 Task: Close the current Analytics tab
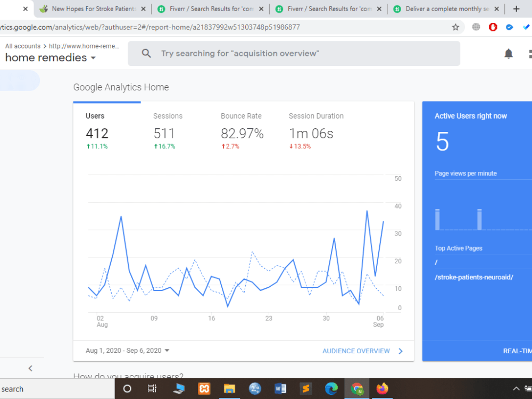point(26,9)
